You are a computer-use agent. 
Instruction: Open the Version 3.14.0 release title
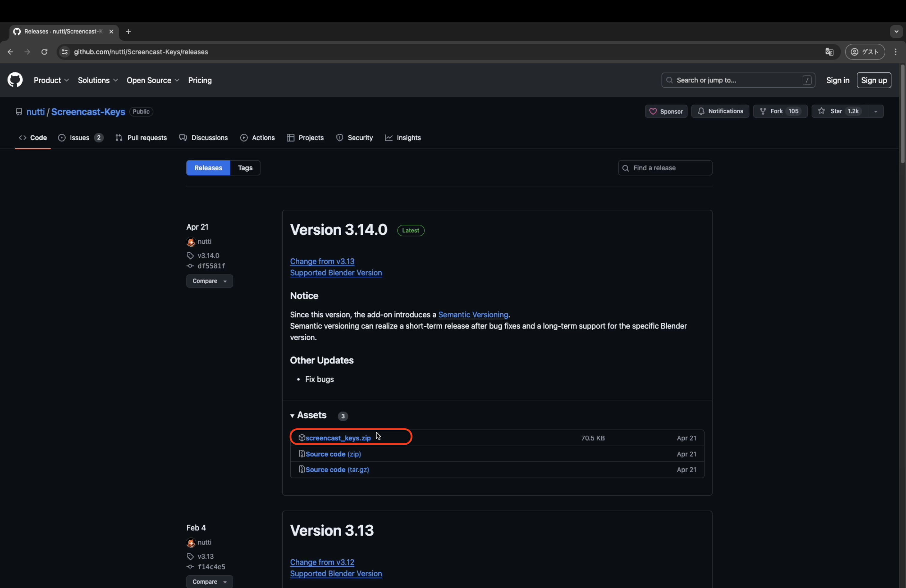click(339, 230)
